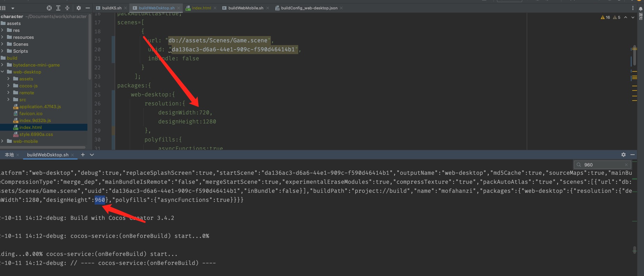Select the buildWebDsktop.sh terminal tab

click(48, 155)
